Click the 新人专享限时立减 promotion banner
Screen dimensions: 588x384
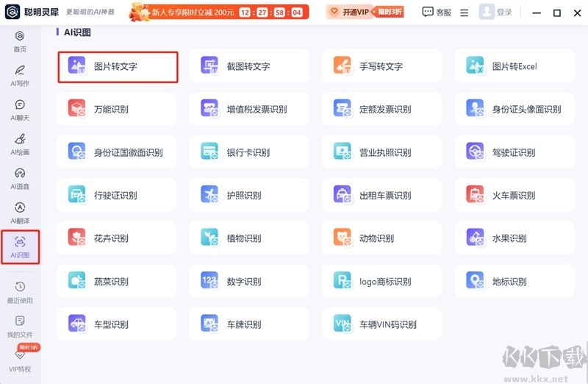tap(219, 12)
